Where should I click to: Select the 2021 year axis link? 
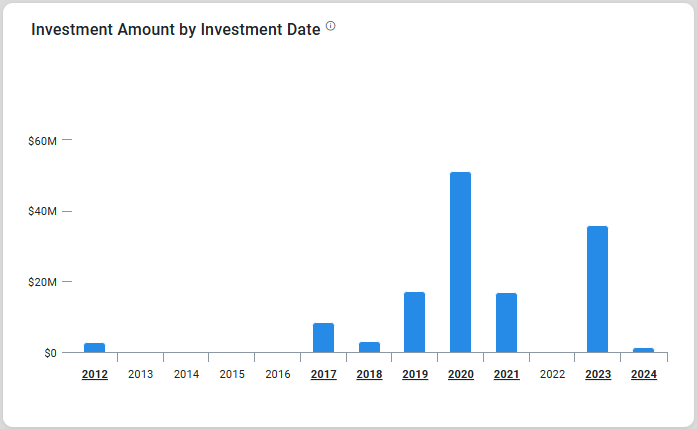[506, 374]
